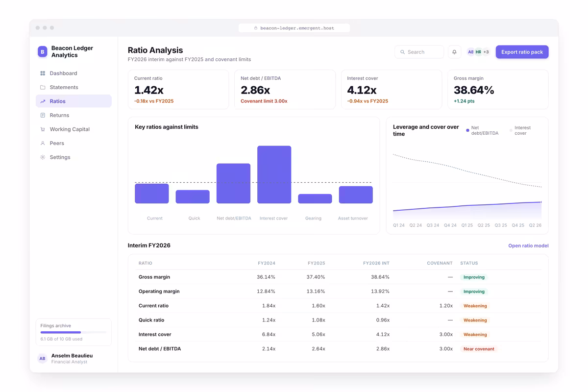Select the Interest cover table row label

pos(155,335)
